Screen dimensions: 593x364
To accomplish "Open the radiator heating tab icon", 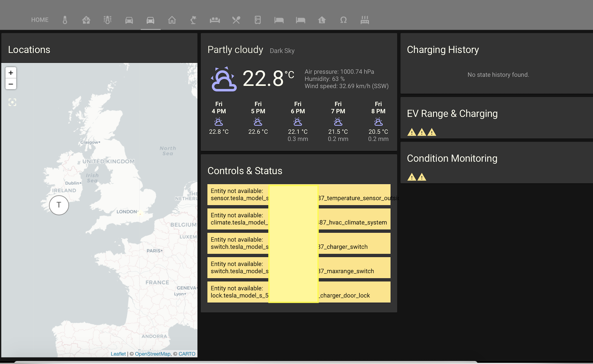I will [365, 20].
